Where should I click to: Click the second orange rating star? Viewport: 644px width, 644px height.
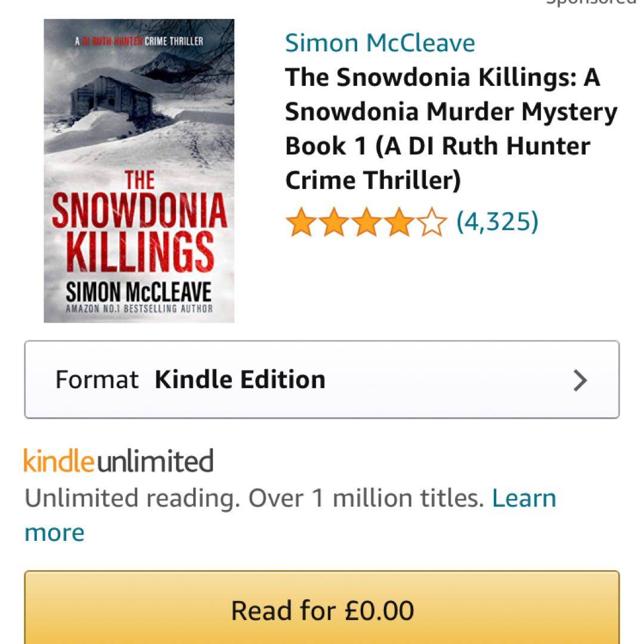click(334, 222)
